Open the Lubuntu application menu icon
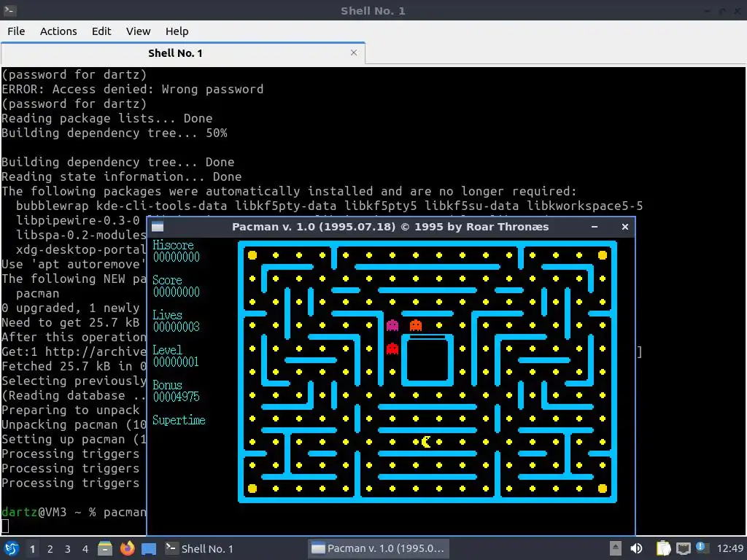The height and width of the screenshot is (560, 747). 12,548
